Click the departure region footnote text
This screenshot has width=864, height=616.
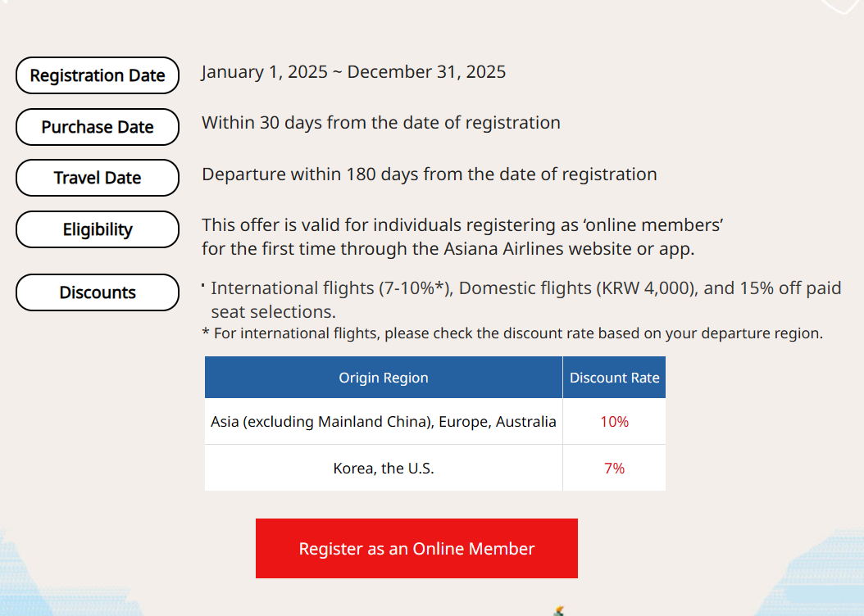tap(512, 333)
